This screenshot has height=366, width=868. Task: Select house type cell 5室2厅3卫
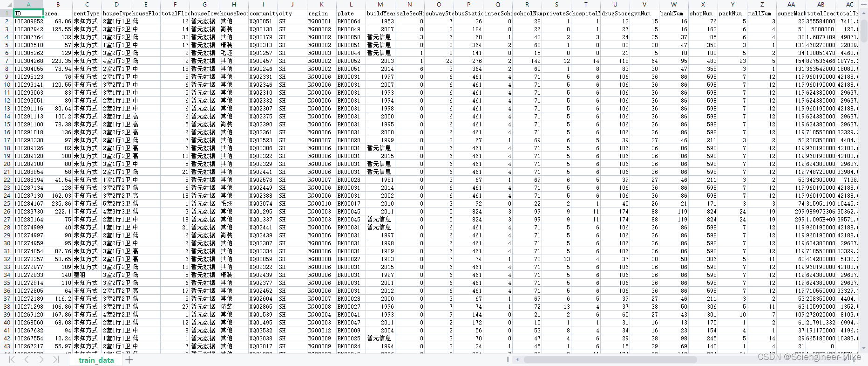click(x=116, y=203)
